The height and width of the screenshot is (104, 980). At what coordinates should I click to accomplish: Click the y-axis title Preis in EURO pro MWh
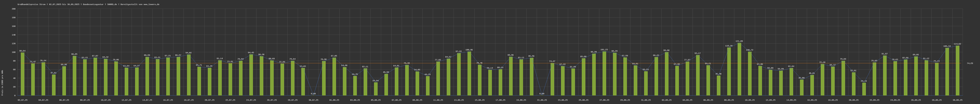(2, 82)
